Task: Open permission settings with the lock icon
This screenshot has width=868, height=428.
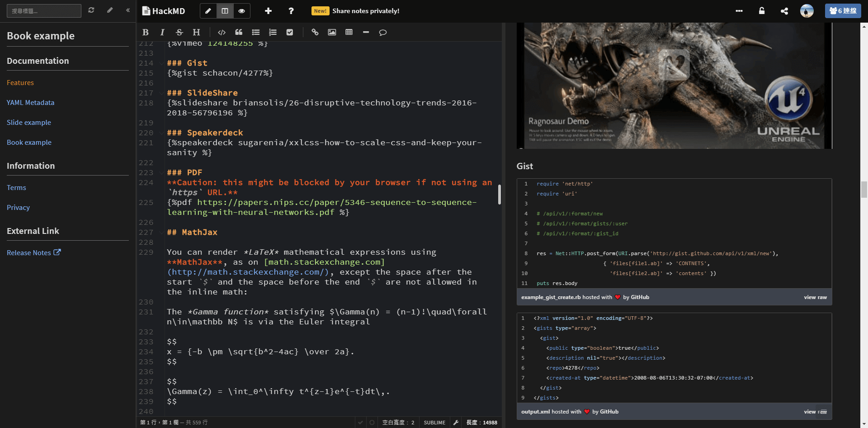Action: [762, 11]
